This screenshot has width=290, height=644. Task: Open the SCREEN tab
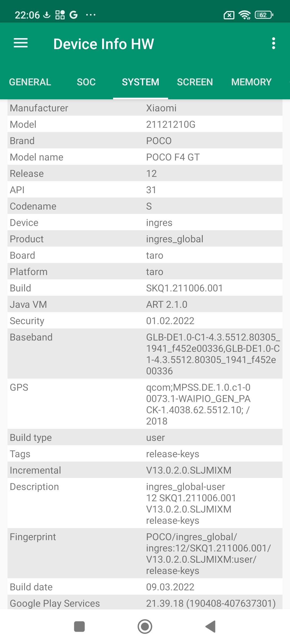pyautogui.click(x=195, y=82)
